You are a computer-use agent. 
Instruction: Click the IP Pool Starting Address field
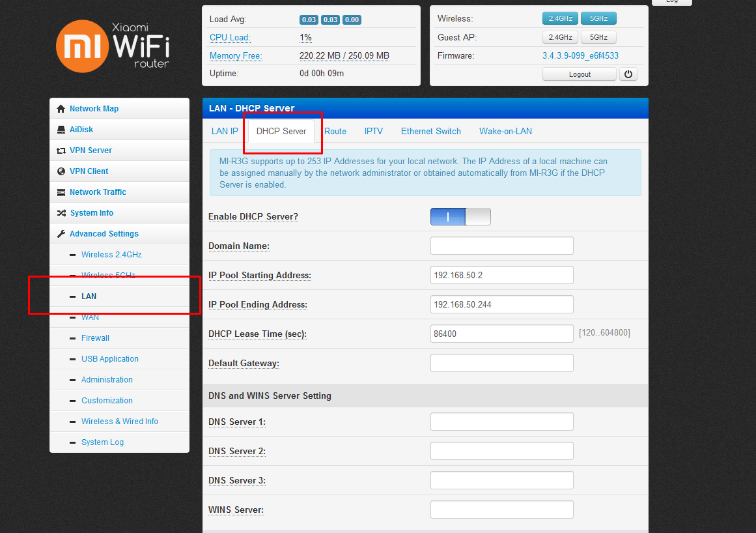(501, 275)
